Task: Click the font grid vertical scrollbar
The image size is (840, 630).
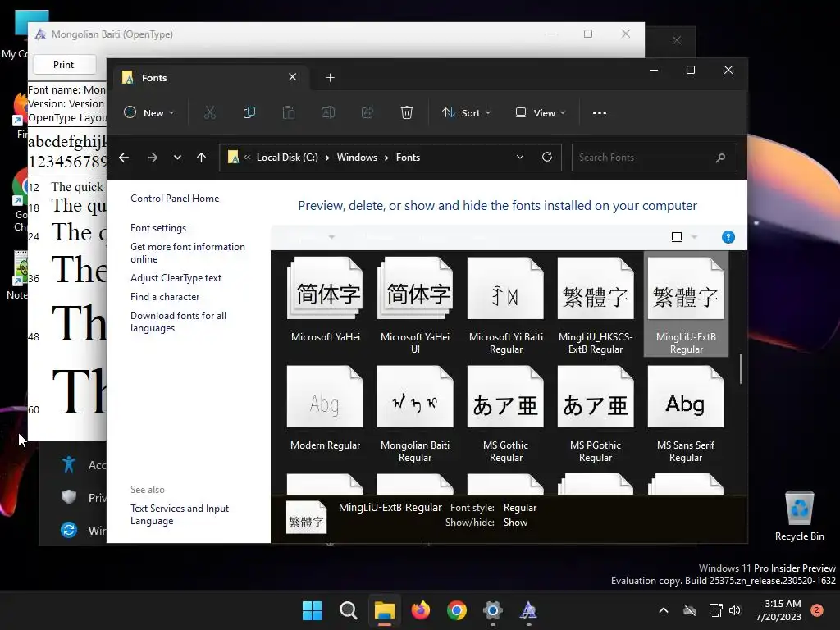Action: click(x=741, y=368)
